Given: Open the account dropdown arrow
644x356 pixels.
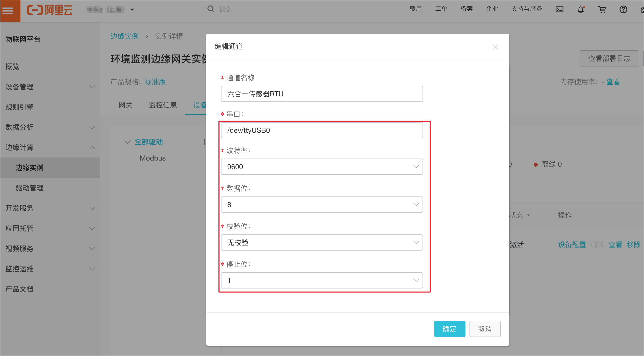Looking at the screenshot, I should coord(132,10).
